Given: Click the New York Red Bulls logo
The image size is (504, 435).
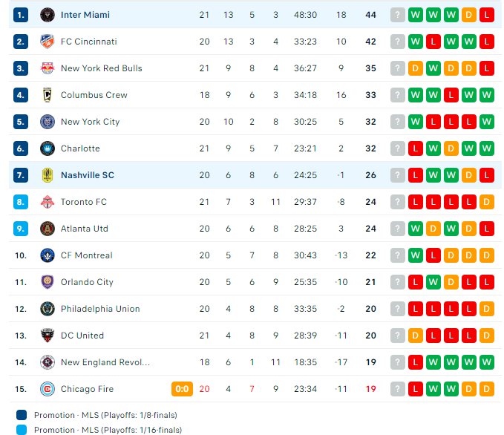Looking at the screenshot, I should [x=47, y=68].
